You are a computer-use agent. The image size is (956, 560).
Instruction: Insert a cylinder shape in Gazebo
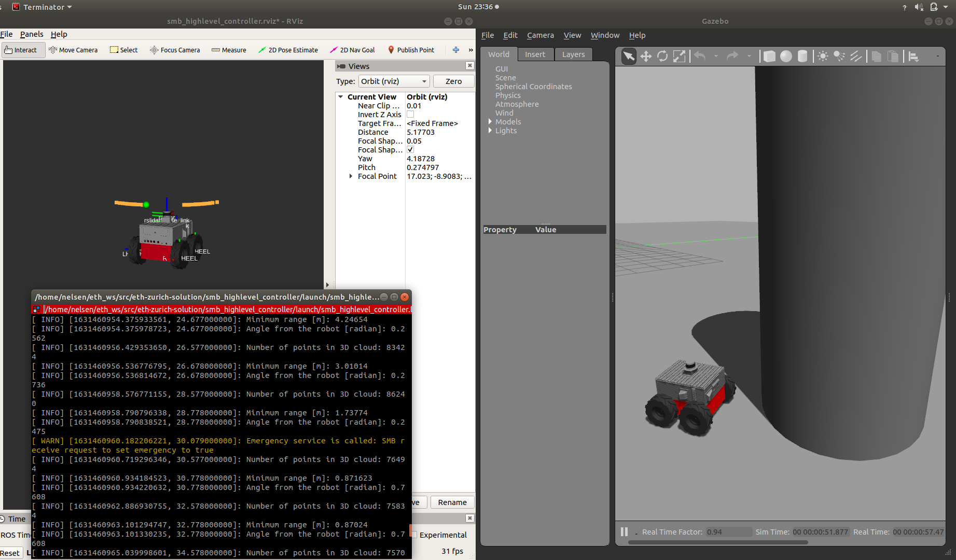(x=802, y=56)
